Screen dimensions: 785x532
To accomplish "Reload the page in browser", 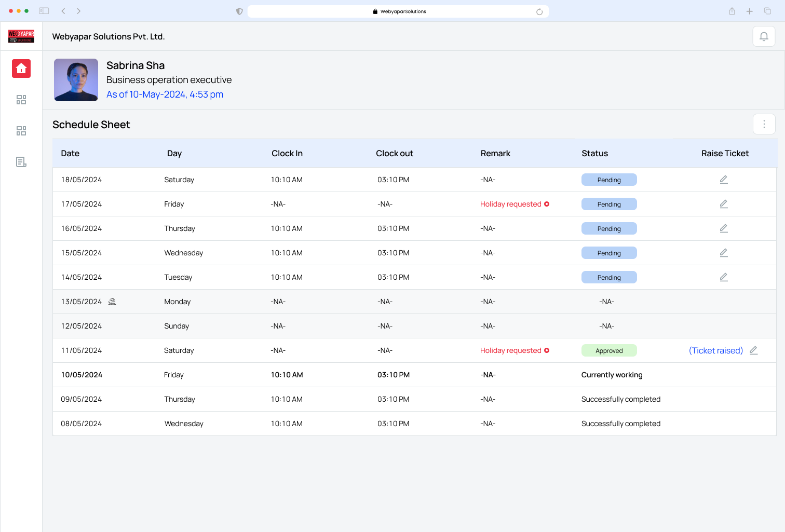I will 539,11.
